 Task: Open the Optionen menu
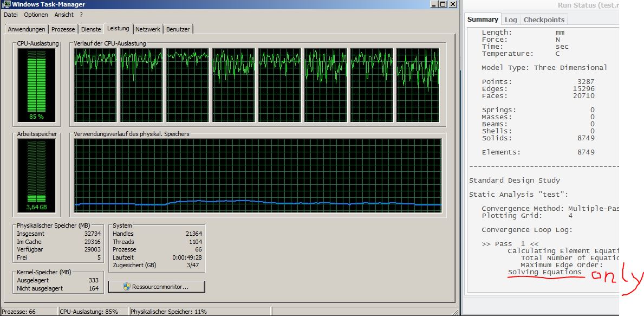pos(36,15)
